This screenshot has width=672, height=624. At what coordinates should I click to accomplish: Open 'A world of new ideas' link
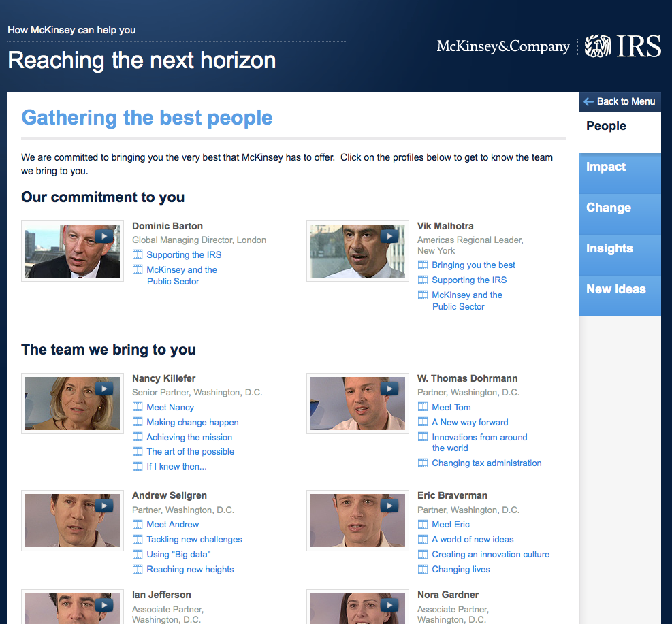[473, 539]
